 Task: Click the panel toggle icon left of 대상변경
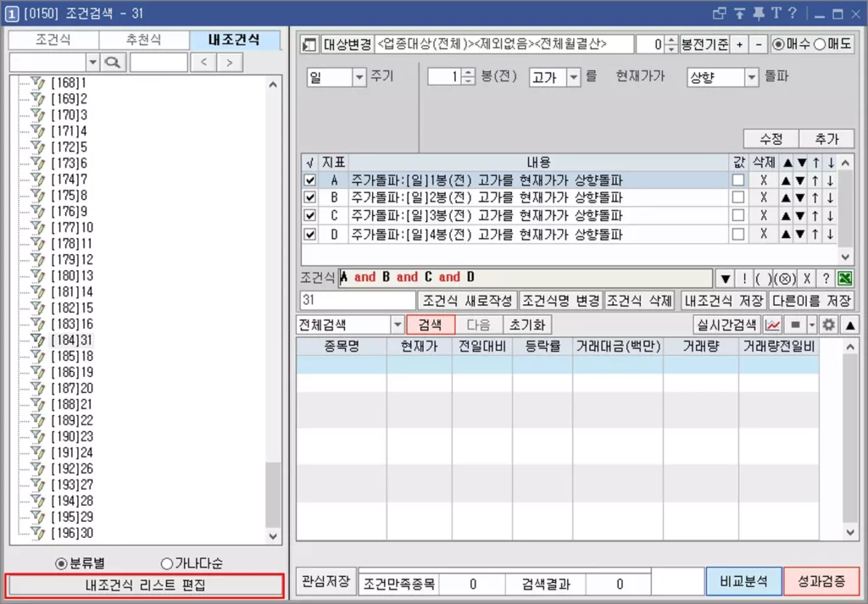(x=309, y=44)
